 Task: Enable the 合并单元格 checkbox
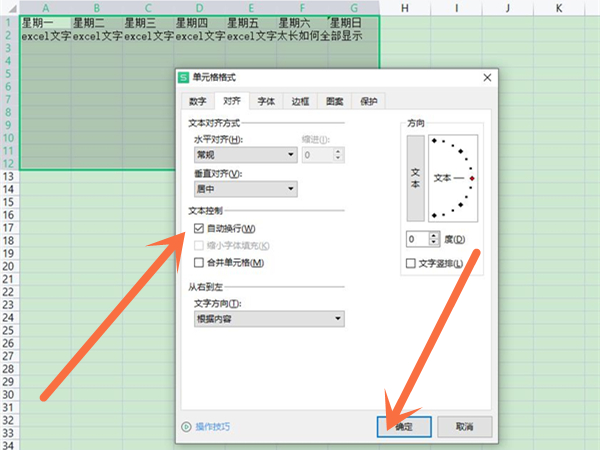(199, 262)
